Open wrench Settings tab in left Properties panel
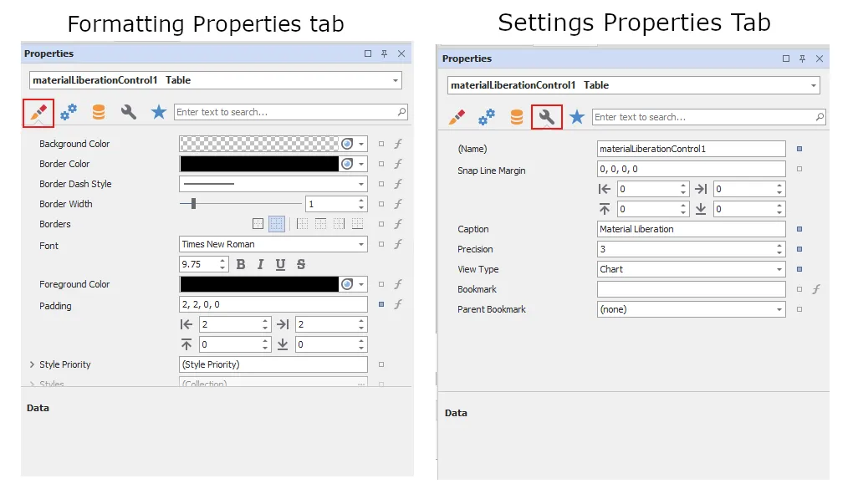Image resolution: width=853 pixels, height=504 pixels. pyautogui.click(x=129, y=112)
